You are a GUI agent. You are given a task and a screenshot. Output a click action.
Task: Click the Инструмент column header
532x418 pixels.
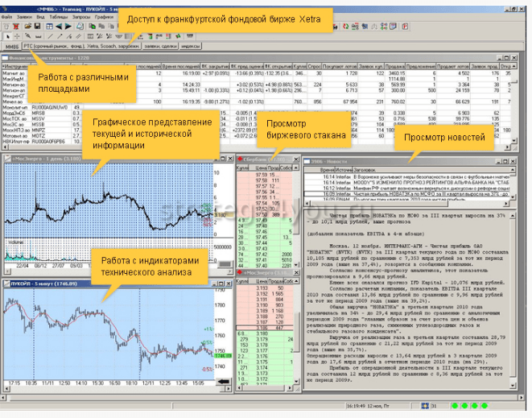[16, 65]
